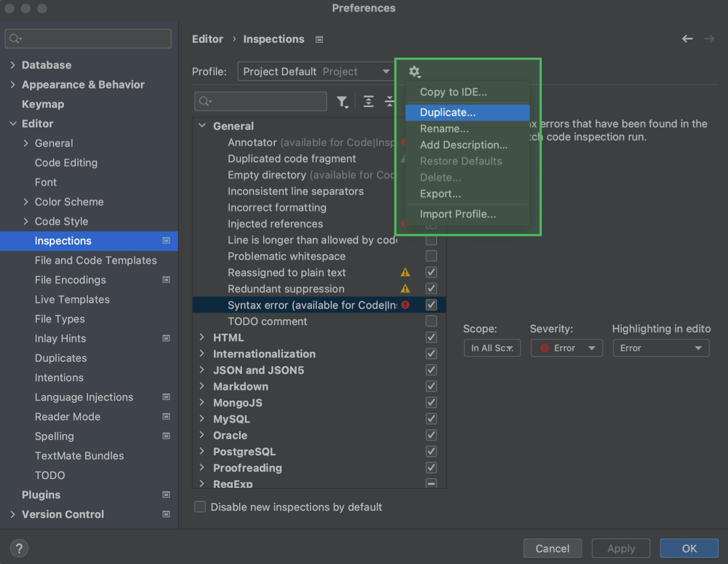This screenshot has height=564, width=728.
Task: Check the TODO comment inspection
Action: (x=431, y=321)
